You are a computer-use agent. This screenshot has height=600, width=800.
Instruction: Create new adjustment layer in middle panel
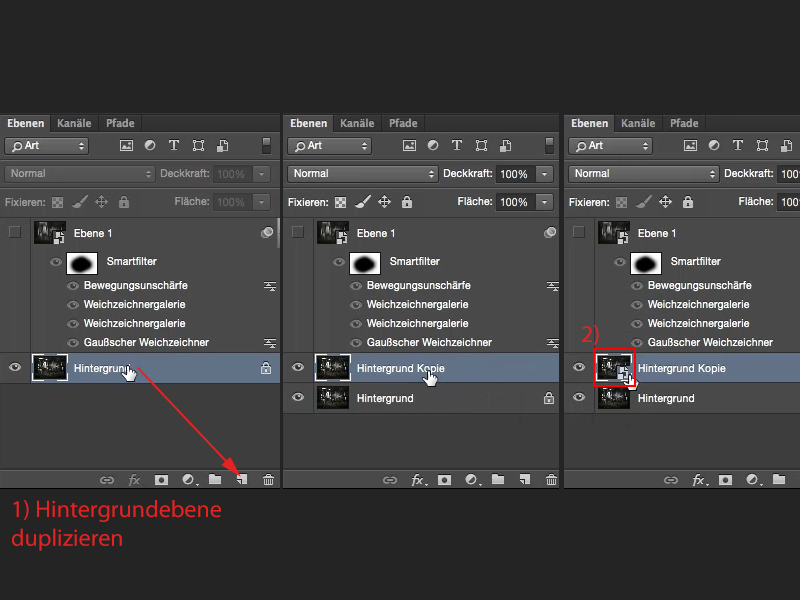472,480
